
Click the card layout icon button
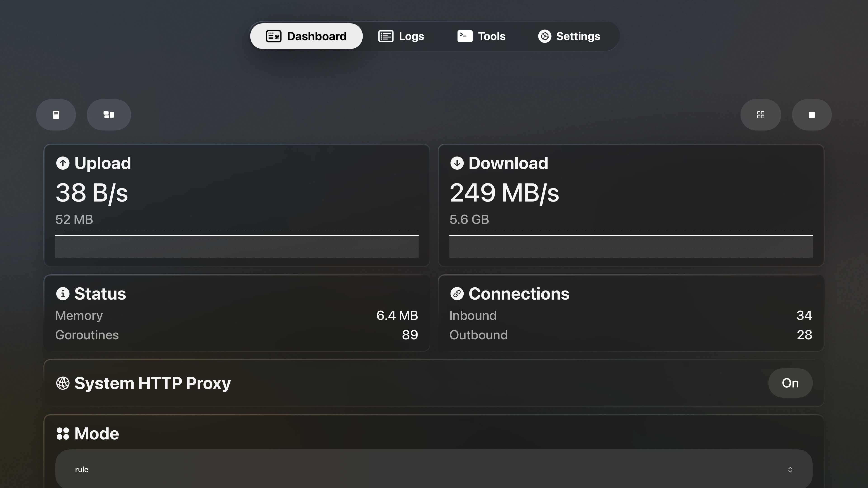[109, 115]
